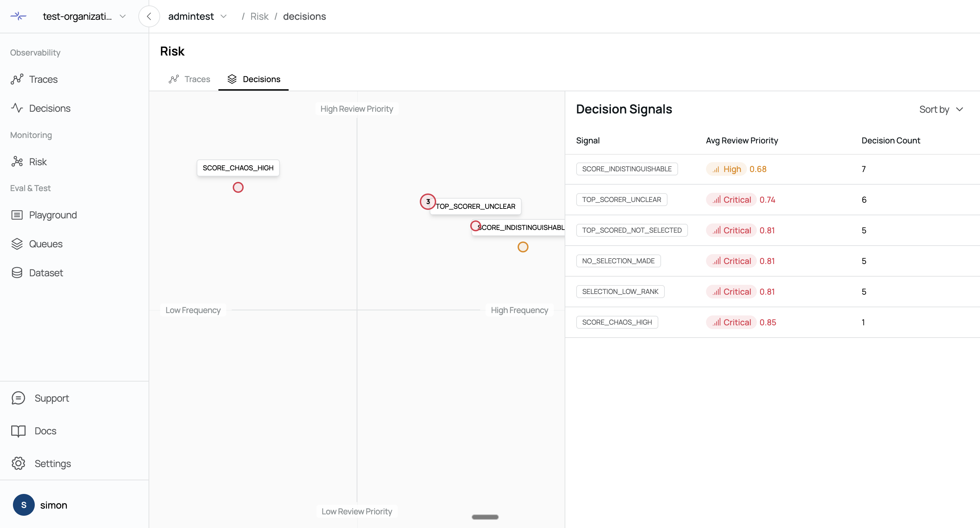Screen dimensions: 980x528
Task: Collapse sidebar with back arrow button
Action: (x=149, y=16)
